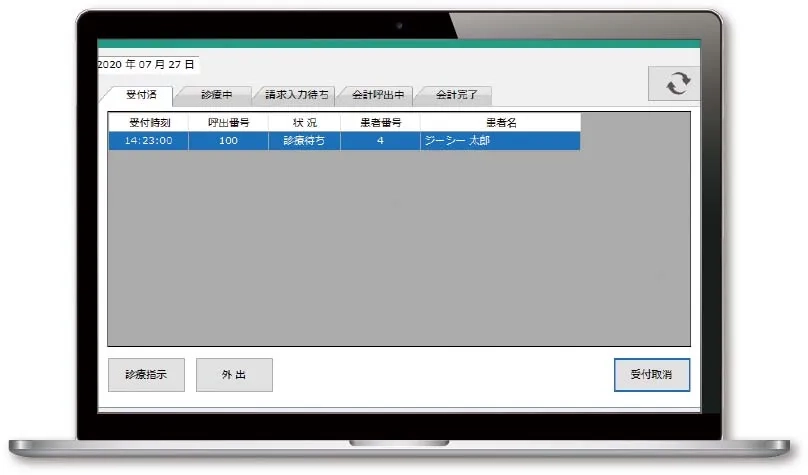This screenshot has height=475, width=808.
Task: Click the 診療待ち status cell
Action: 304,141
